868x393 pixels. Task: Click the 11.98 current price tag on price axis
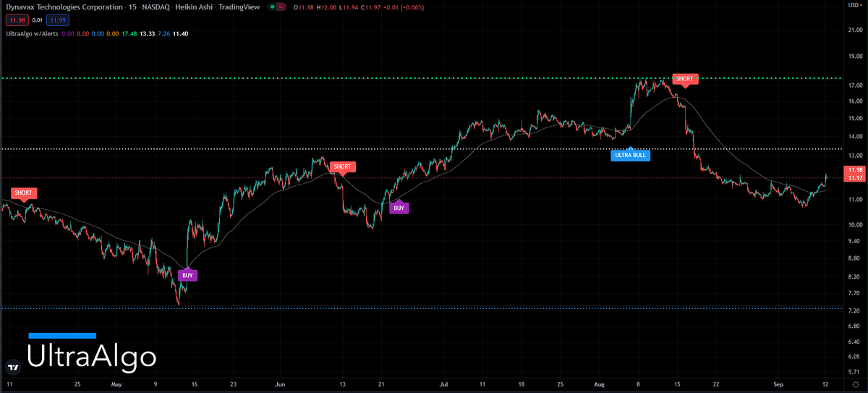point(854,170)
